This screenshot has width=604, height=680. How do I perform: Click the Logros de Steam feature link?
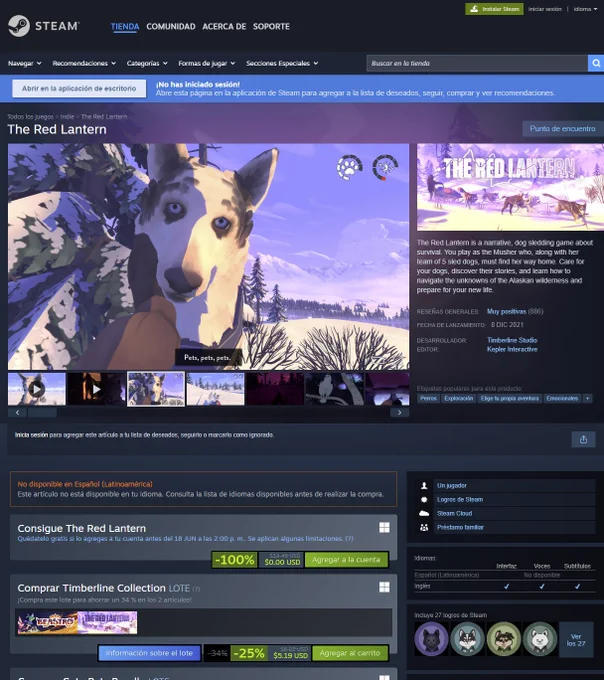click(460, 500)
